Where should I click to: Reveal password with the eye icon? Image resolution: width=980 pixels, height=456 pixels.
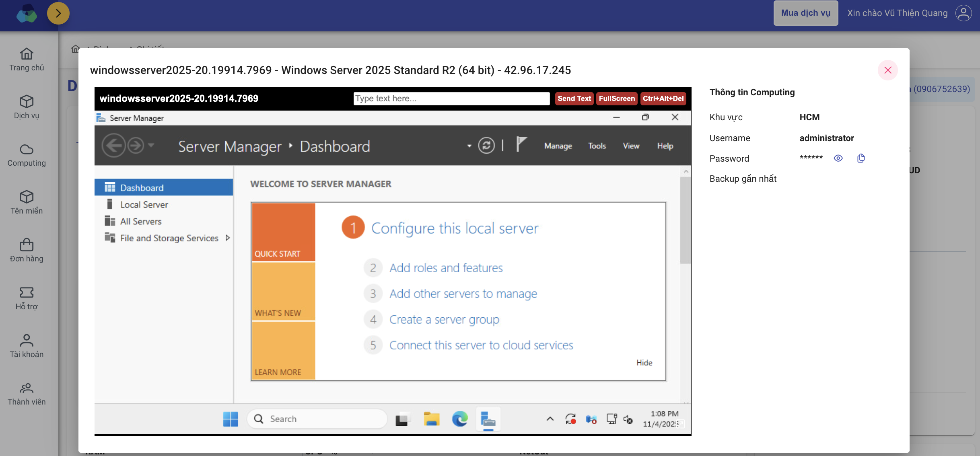click(838, 158)
